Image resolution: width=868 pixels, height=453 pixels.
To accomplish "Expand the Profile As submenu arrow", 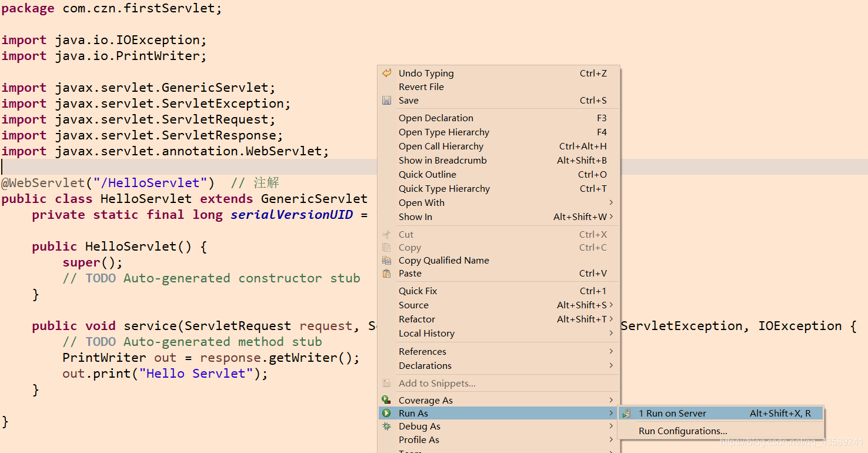I will point(612,440).
